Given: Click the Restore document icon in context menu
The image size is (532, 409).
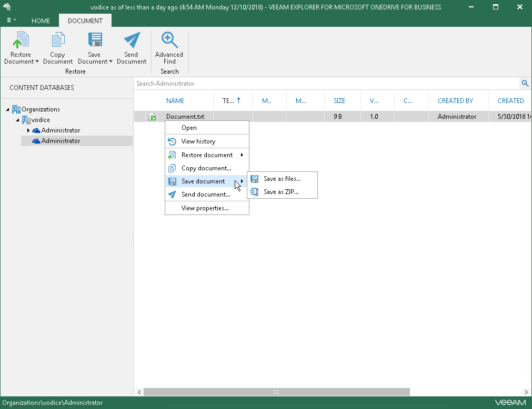Looking at the screenshot, I should (x=172, y=155).
